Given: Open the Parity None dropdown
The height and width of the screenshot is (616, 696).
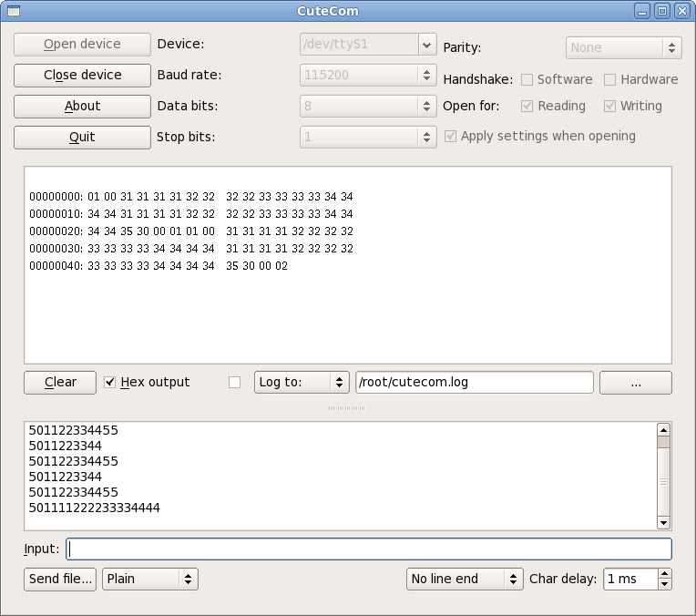Looking at the screenshot, I should point(624,47).
